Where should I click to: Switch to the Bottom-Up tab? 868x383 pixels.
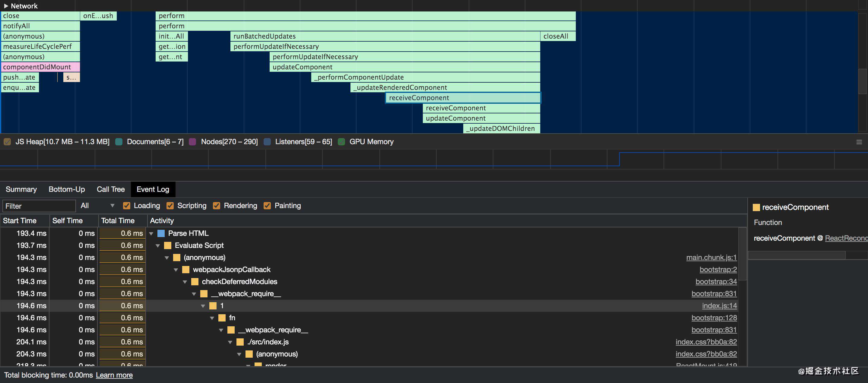pos(67,189)
